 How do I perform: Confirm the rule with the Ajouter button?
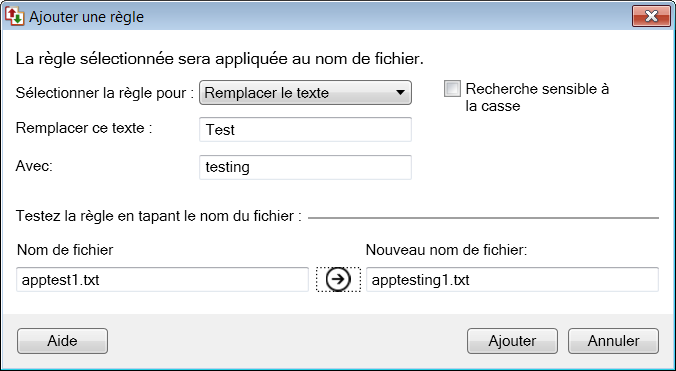click(512, 341)
